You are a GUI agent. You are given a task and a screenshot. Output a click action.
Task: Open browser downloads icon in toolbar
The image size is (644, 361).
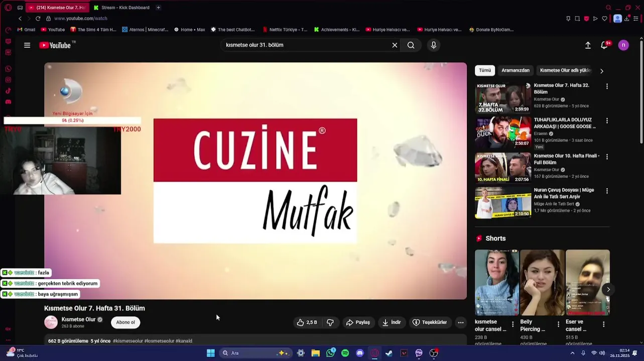coord(627,19)
